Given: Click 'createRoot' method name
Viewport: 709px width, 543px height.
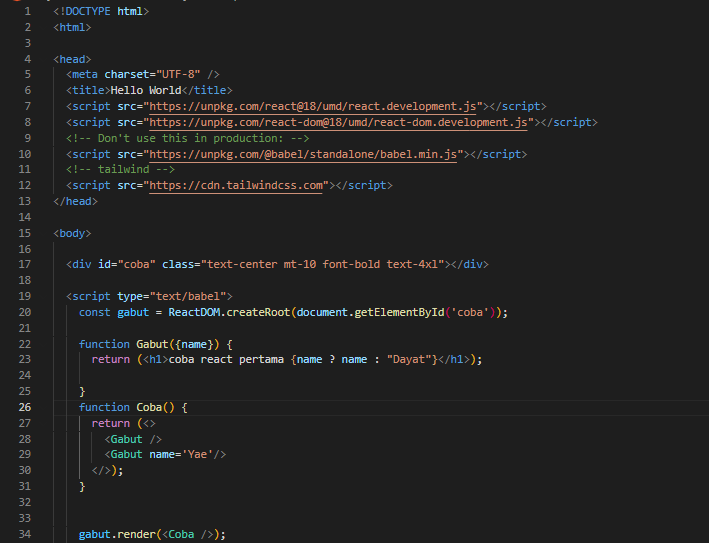Looking at the screenshot, I should pos(258,312).
